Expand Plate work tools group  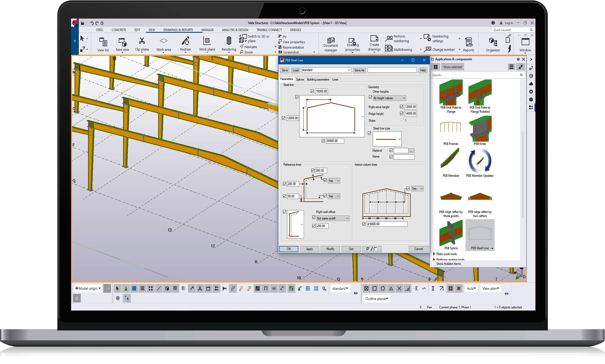pyautogui.click(x=434, y=254)
